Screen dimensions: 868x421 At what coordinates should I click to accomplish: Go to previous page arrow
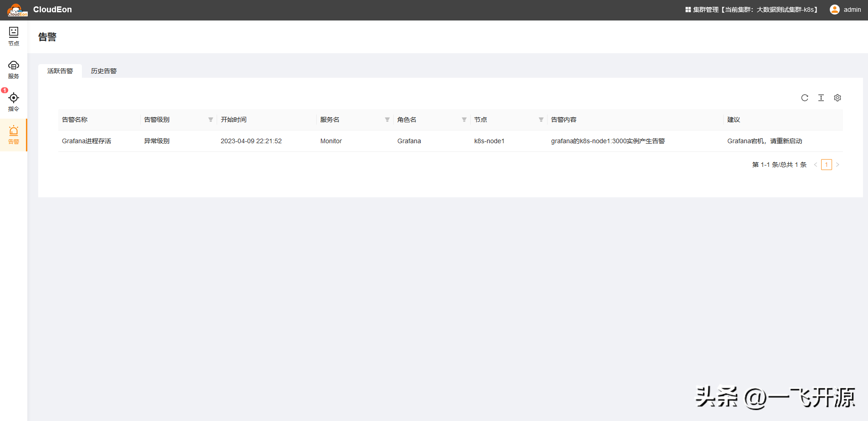pyautogui.click(x=816, y=165)
